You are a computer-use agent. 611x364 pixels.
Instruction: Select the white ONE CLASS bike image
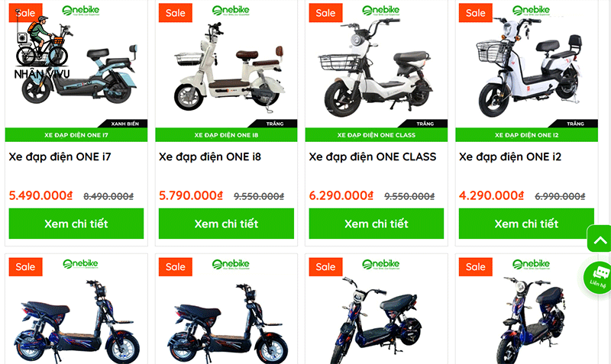(377, 68)
